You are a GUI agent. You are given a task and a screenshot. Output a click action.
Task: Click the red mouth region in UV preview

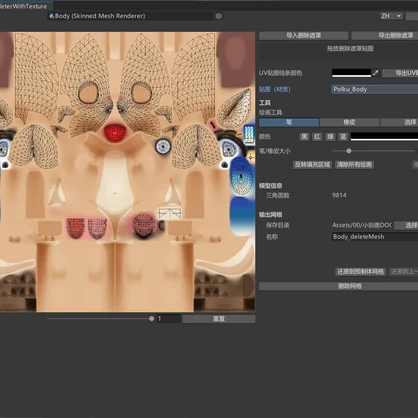[114, 132]
